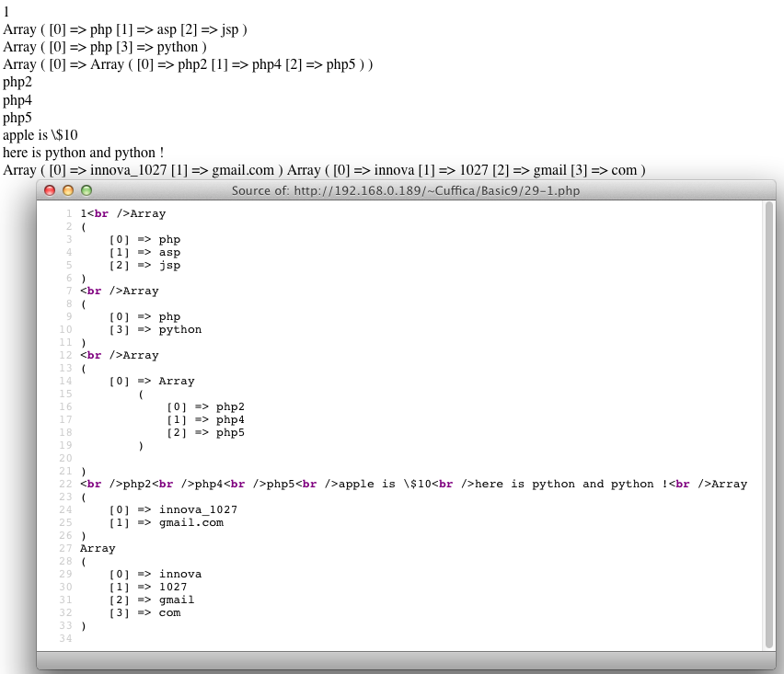Click the '1' at top of rendered page

(6, 11)
